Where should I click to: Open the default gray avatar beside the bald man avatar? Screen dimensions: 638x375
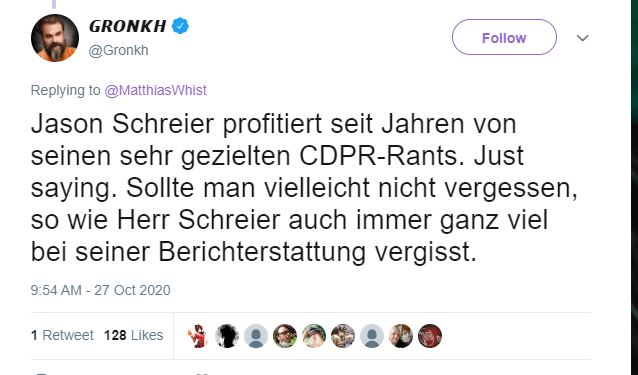372,336
